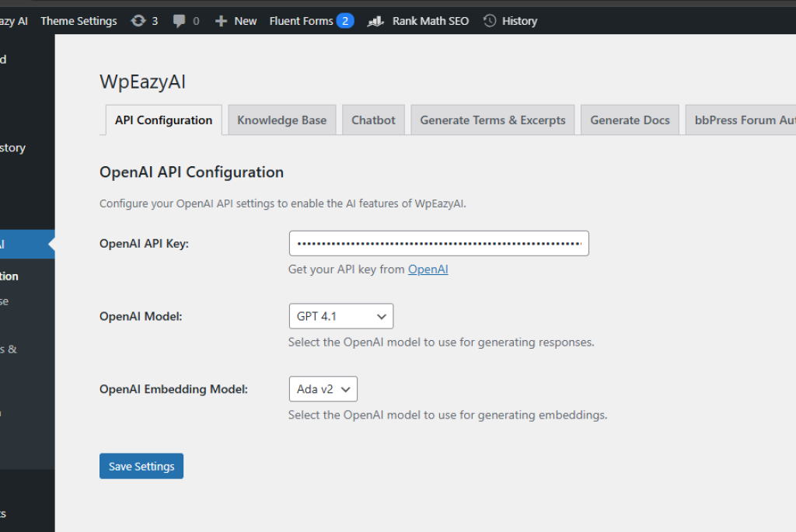This screenshot has width=796, height=532.
Task: Select the API Configuration tab
Action: (163, 120)
